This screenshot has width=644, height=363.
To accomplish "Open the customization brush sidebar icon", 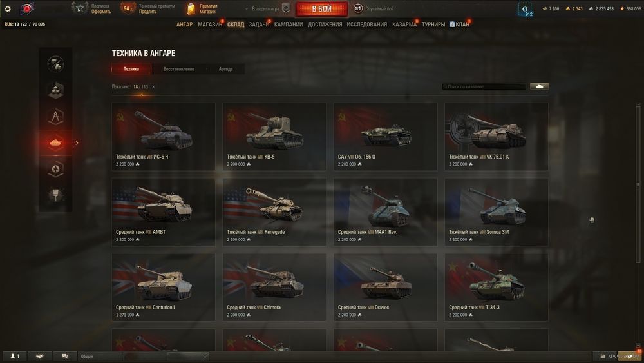I will point(55,195).
